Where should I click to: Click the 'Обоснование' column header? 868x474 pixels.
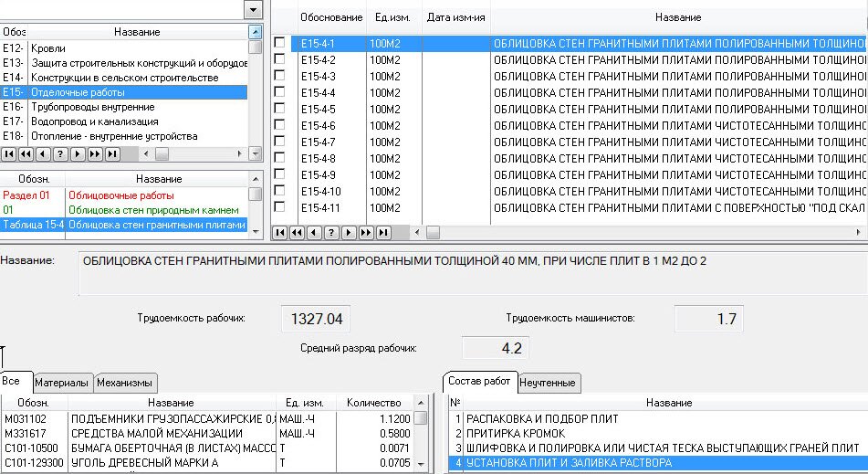[331, 17]
